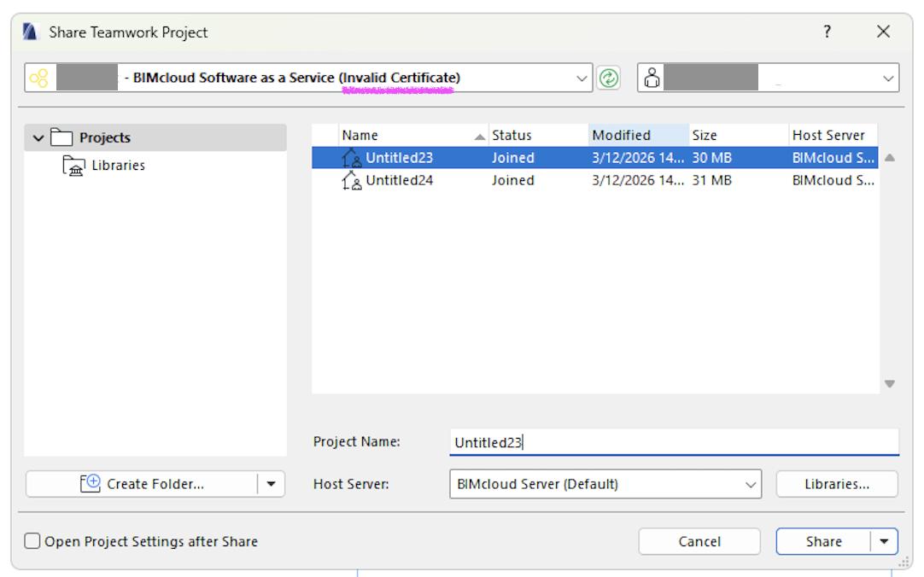Click the Projects folder icon in the tree
The height and width of the screenshot is (577, 924).
[61, 137]
